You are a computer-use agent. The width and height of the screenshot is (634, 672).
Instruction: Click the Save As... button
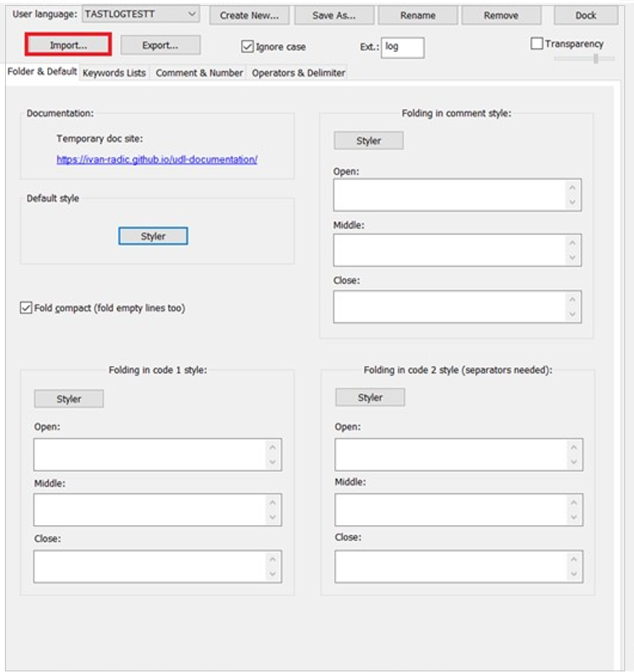pyautogui.click(x=333, y=15)
